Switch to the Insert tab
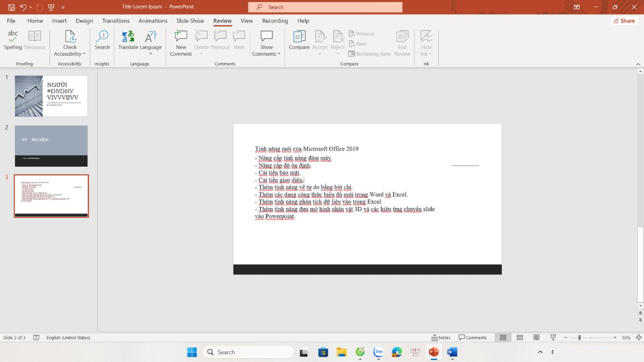The image size is (644, 362). tap(60, 21)
